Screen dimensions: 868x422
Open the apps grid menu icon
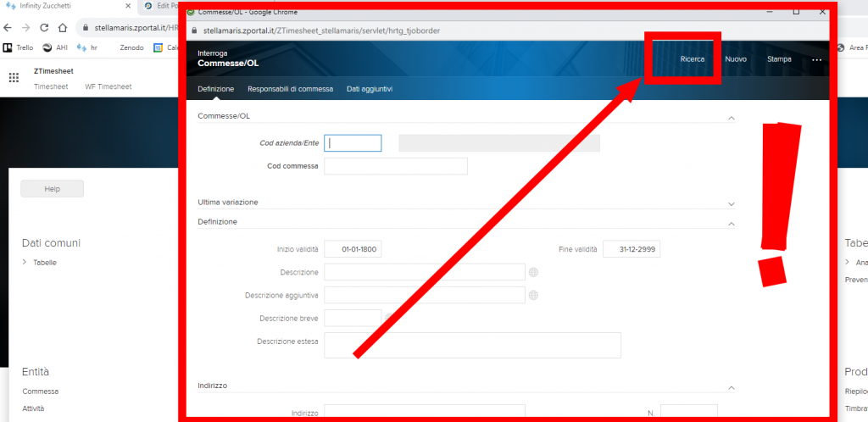click(14, 78)
